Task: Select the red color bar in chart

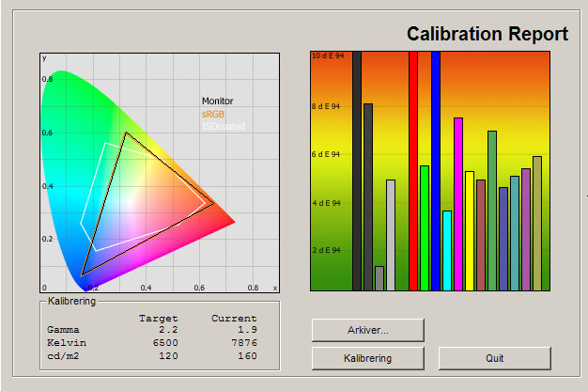Action: (x=413, y=171)
